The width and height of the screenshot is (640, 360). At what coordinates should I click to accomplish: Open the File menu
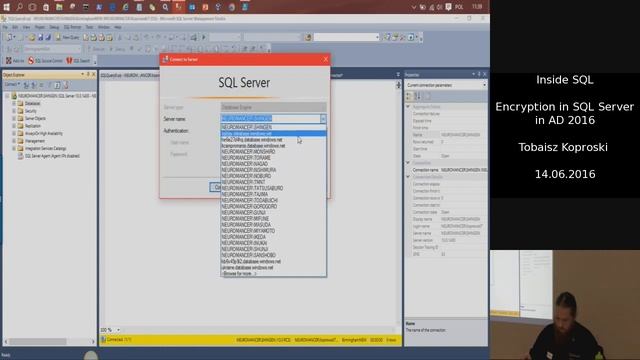pyautogui.click(x=5, y=27)
